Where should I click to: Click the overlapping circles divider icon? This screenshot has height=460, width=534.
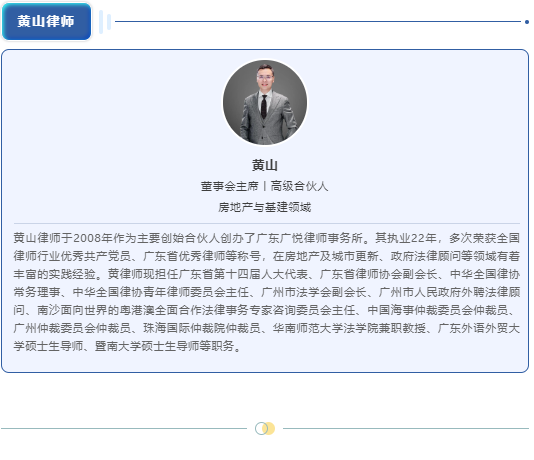[x=265, y=428]
